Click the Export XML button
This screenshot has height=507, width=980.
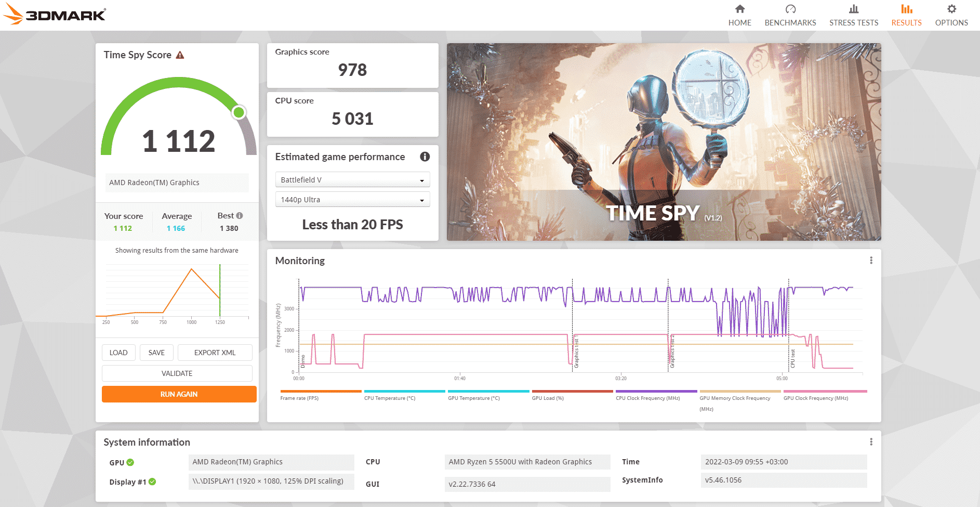(x=215, y=353)
